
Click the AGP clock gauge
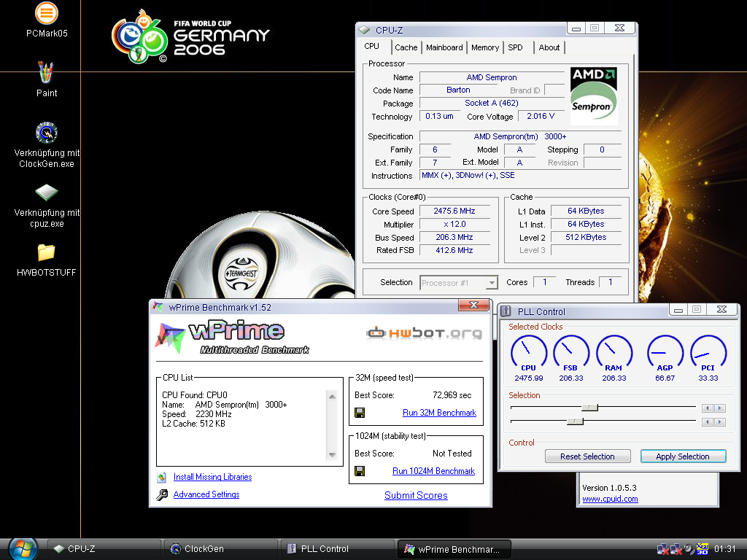click(x=665, y=354)
